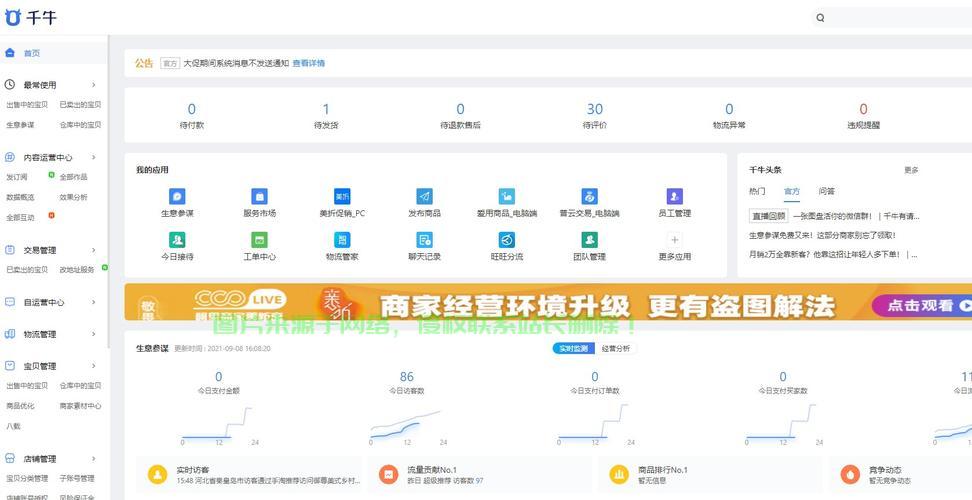Click the icon beside 物流管理
This screenshot has height=500, width=972.
coord(9,334)
